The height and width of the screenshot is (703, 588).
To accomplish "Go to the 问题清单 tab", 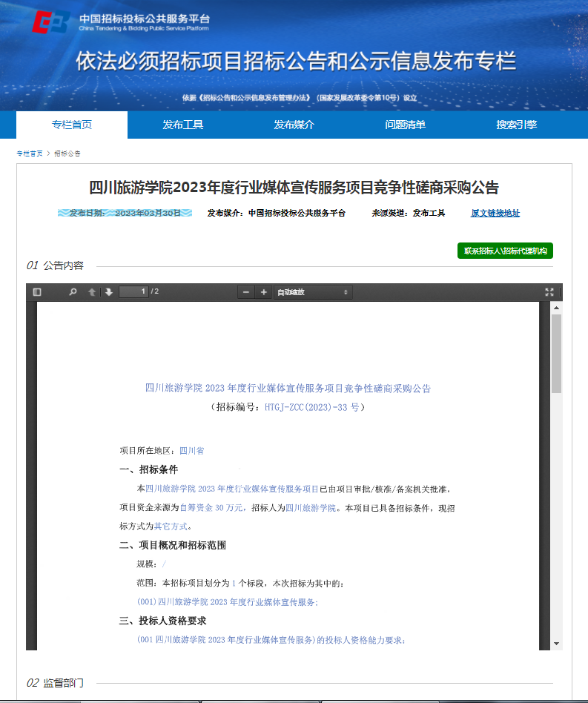I will coord(405,125).
